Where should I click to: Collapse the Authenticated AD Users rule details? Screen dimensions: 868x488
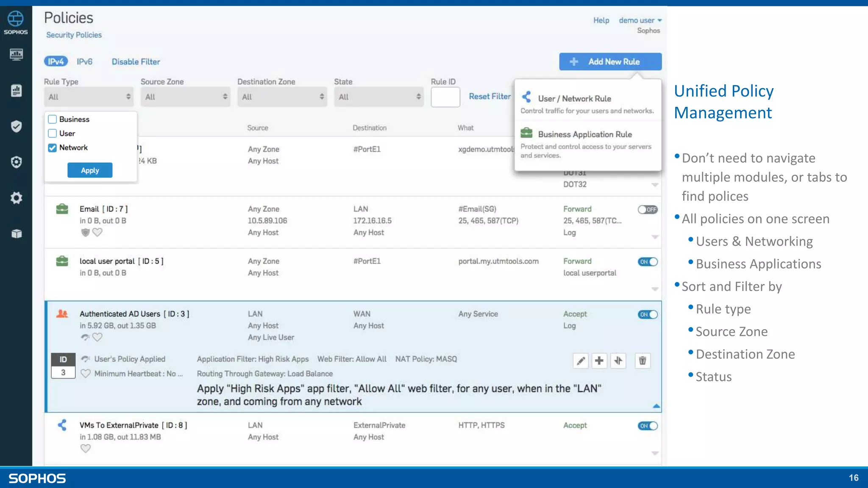[x=656, y=406]
